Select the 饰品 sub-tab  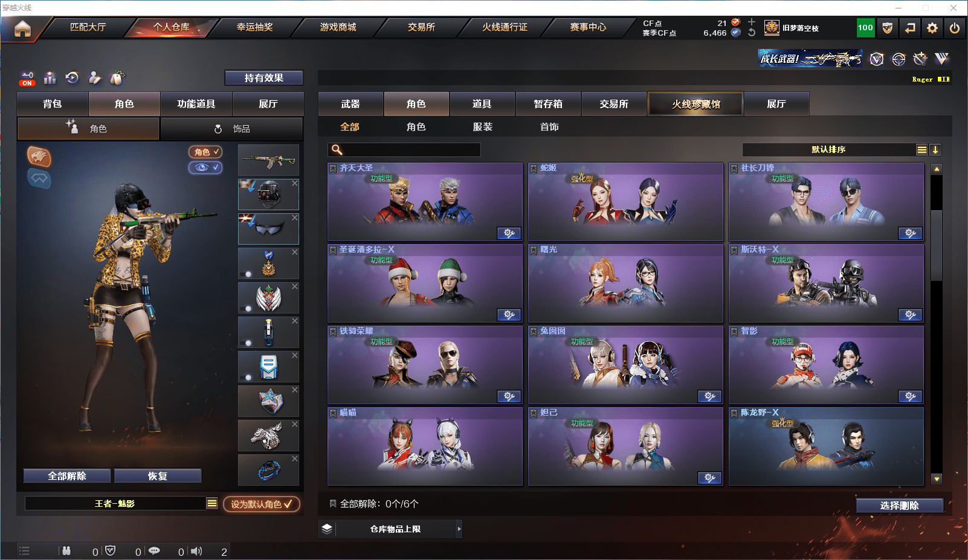pos(232,129)
